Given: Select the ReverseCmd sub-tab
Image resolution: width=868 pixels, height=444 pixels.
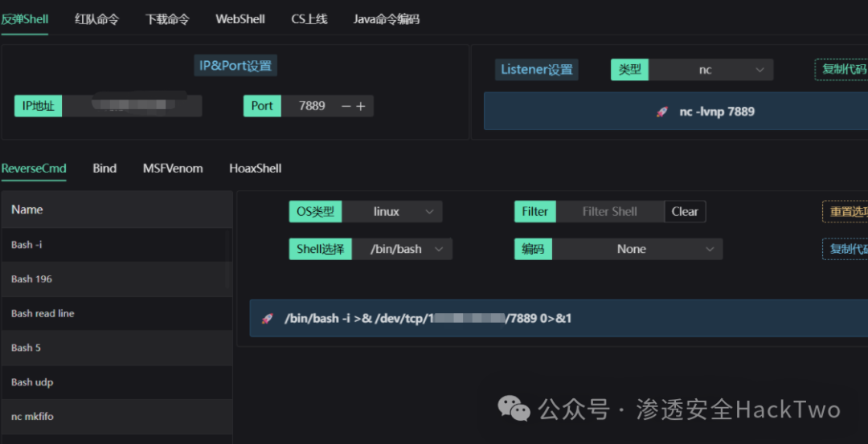Looking at the screenshot, I should [34, 169].
